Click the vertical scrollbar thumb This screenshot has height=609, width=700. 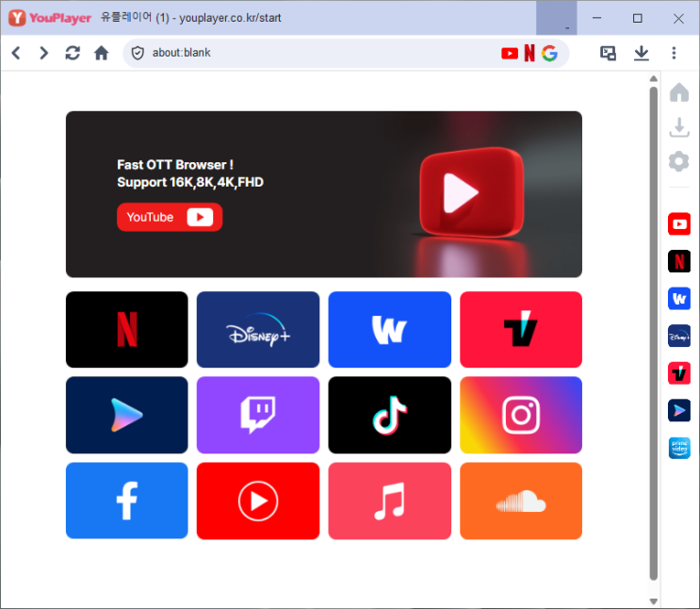(654, 334)
